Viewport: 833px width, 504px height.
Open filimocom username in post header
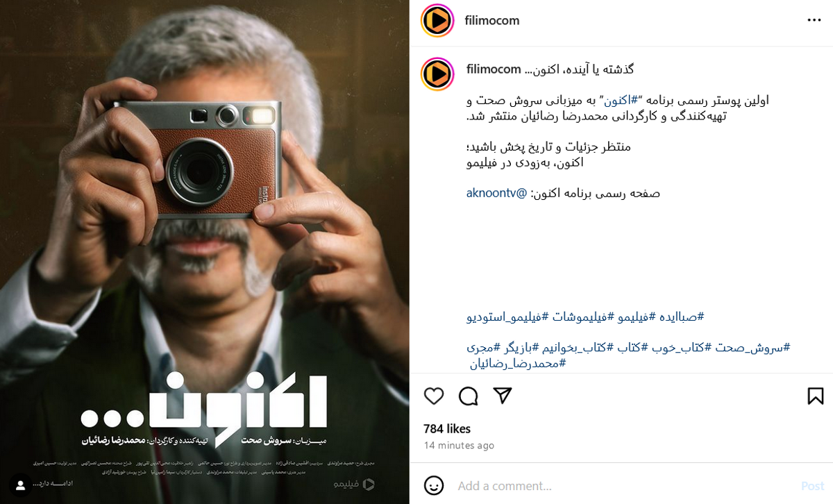click(492, 21)
